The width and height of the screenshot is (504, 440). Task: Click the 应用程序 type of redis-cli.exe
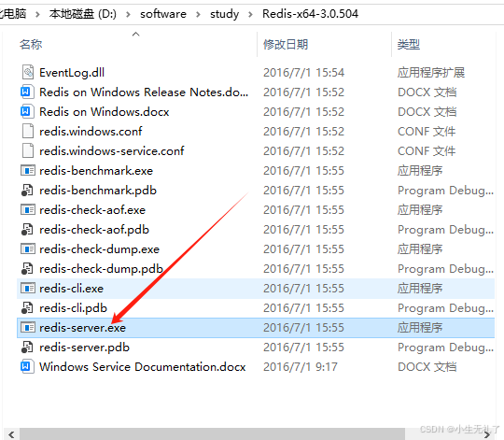click(x=420, y=289)
